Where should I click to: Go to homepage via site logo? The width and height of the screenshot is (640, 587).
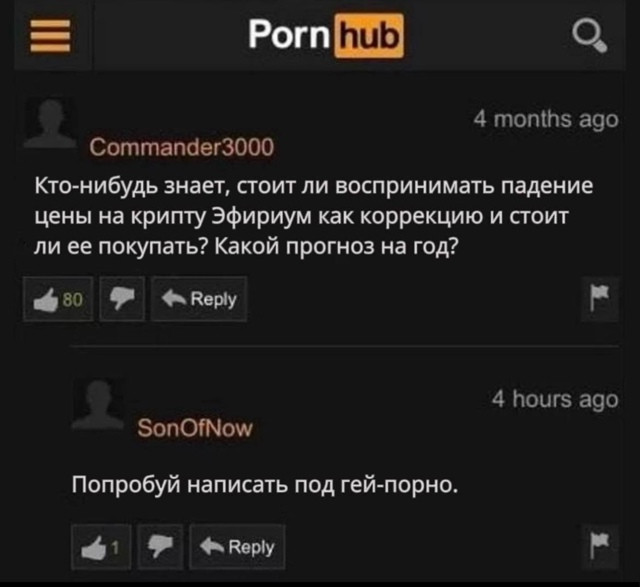(x=327, y=36)
